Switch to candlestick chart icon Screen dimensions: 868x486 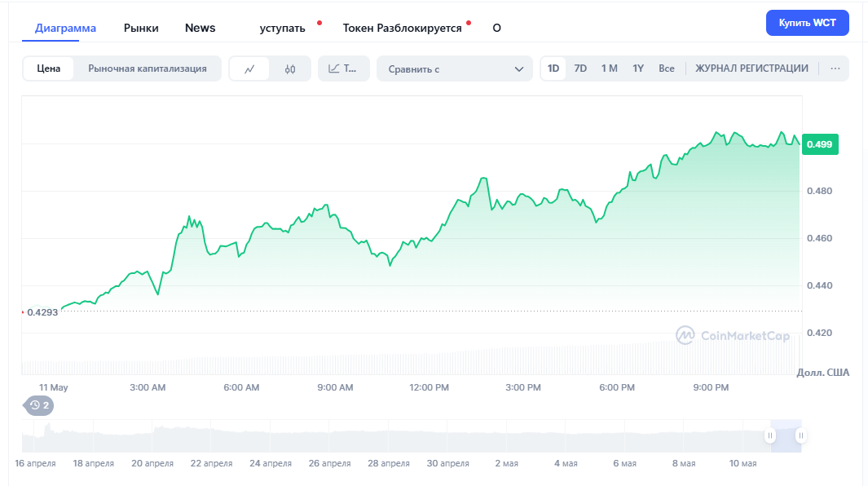pyautogui.click(x=290, y=69)
